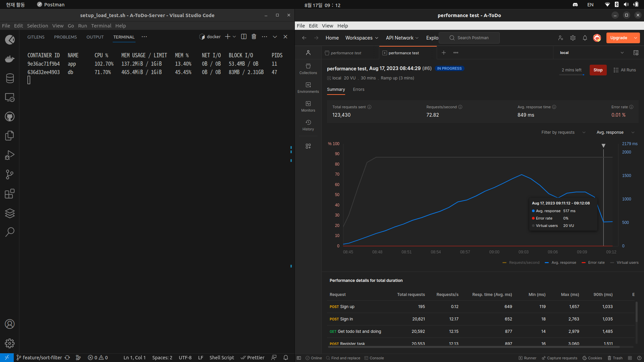Toggle Avg. response series in chart legend
This screenshot has height=362, width=644.
click(560, 262)
